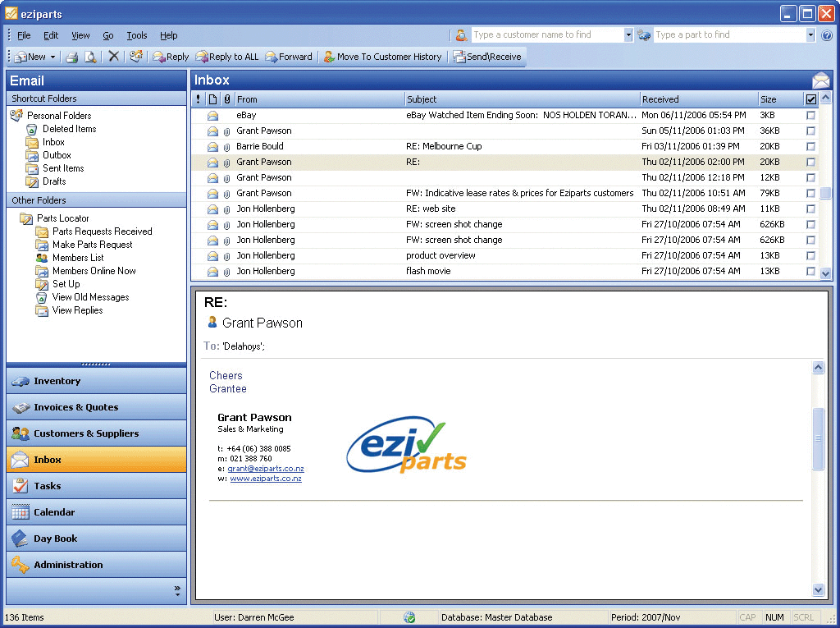The width and height of the screenshot is (840, 628).
Task: Click the address book toolbar icon
Action: (136, 57)
